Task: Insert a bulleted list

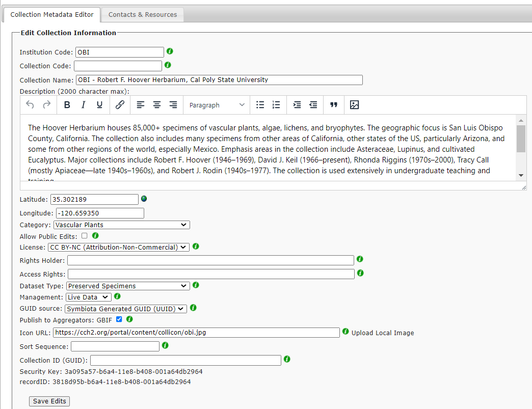Action: pyautogui.click(x=260, y=105)
